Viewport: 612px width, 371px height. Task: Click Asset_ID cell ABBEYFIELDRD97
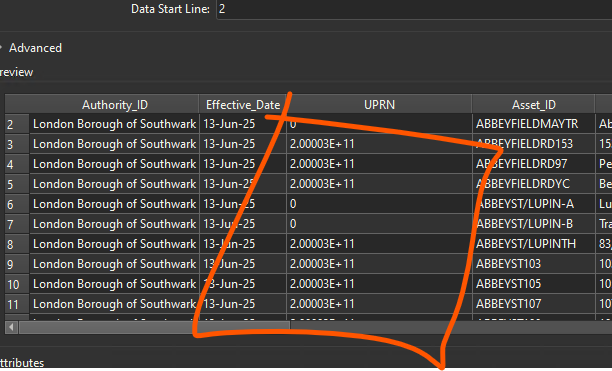pyautogui.click(x=534, y=164)
